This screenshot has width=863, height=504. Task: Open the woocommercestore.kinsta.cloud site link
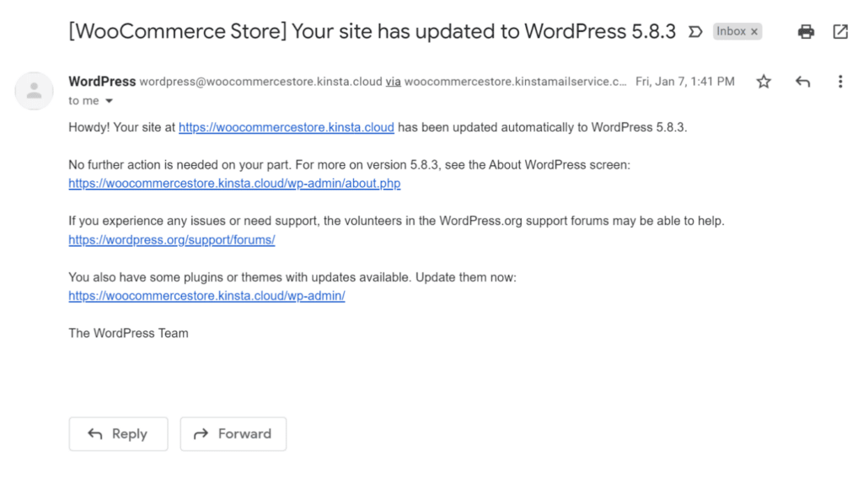click(287, 128)
